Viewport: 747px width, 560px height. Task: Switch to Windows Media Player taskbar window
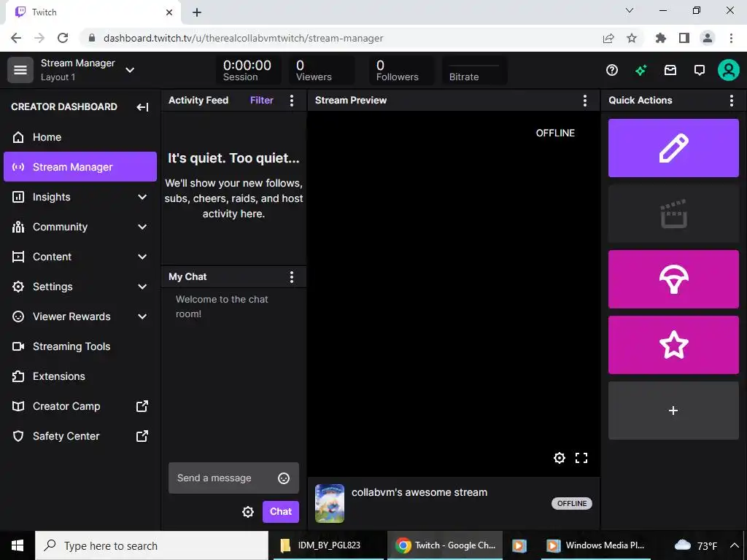point(595,545)
